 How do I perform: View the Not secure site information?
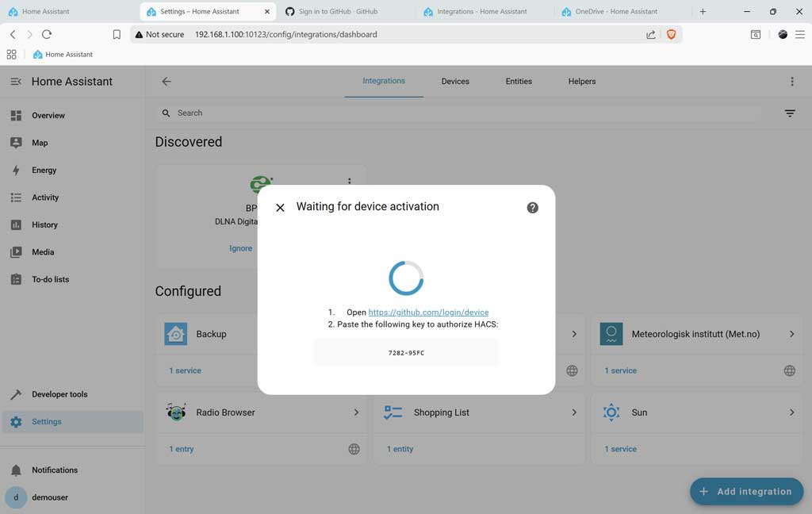pos(159,34)
